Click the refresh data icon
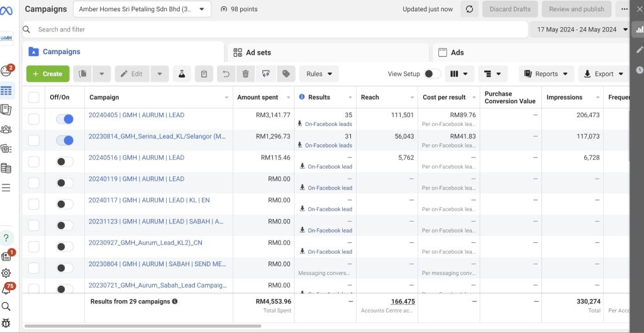 coord(469,9)
